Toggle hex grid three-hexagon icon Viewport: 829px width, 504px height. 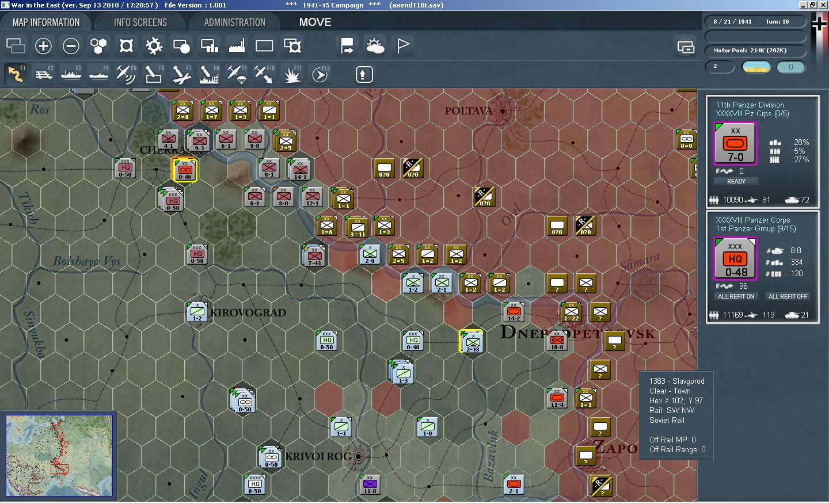(98, 45)
